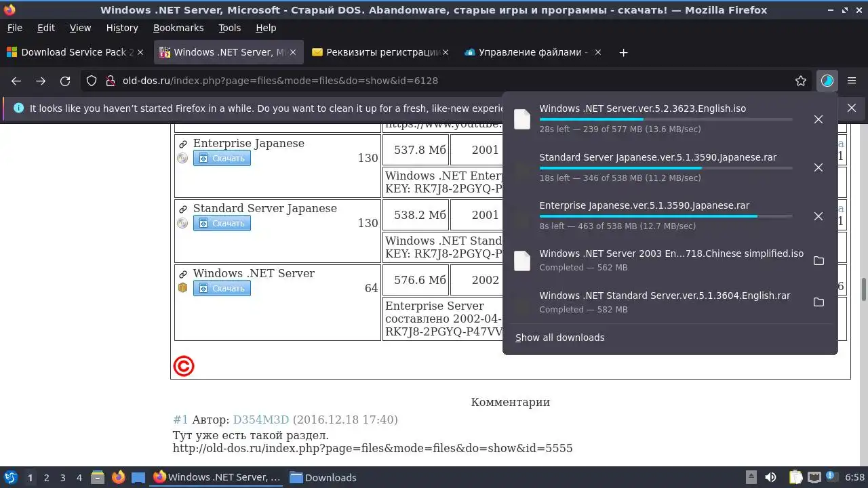Open the Tools menu
This screenshot has width=868, height=488.
230,28
